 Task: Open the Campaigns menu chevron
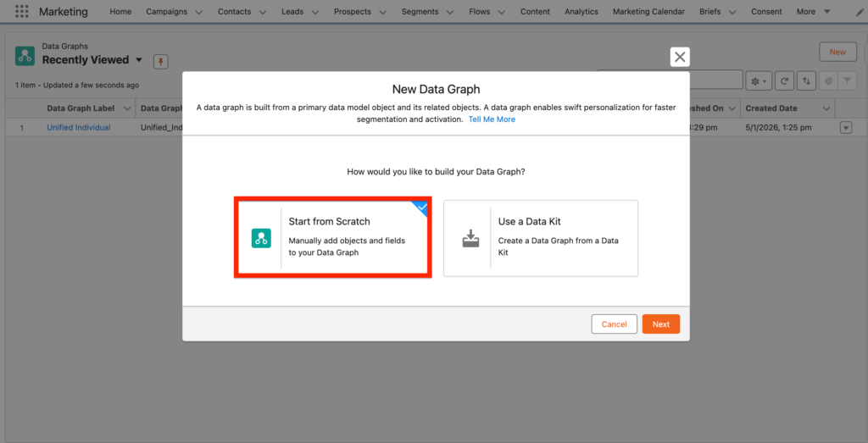(x=199, y=12)
